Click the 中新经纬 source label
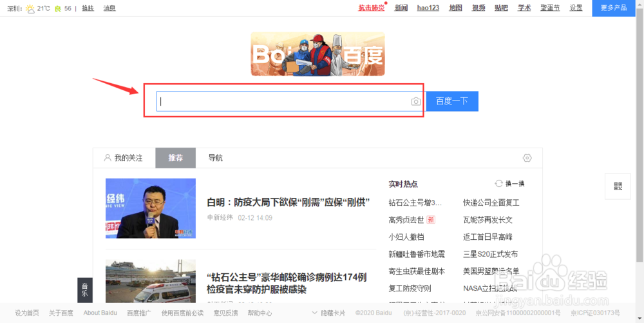This screenshot has width=644, height=323. 220,217
